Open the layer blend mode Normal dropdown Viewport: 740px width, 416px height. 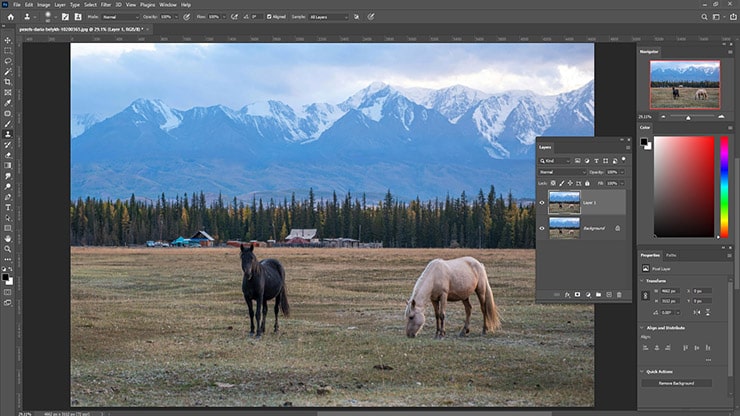pos(562,172)
